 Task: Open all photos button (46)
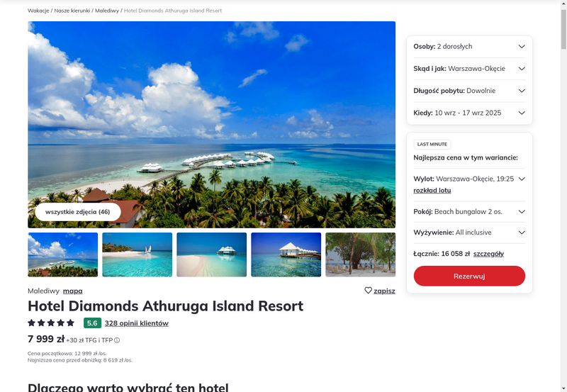click(78, 212)
